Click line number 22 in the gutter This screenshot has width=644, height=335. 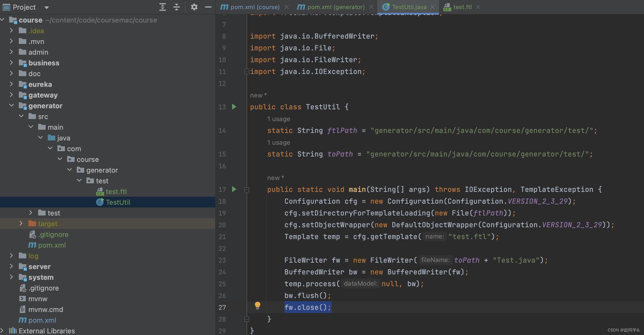(x=222, y=248)
